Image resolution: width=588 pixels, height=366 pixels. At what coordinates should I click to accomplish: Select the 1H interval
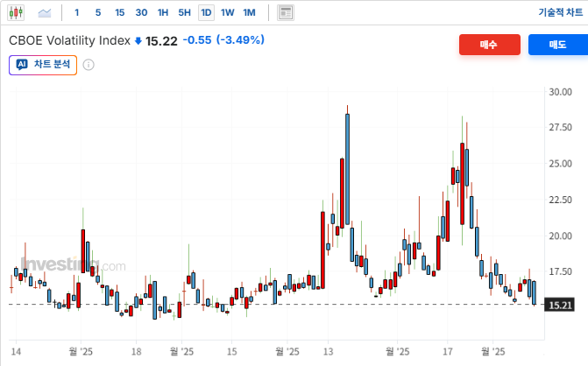[x=163, y=13]
